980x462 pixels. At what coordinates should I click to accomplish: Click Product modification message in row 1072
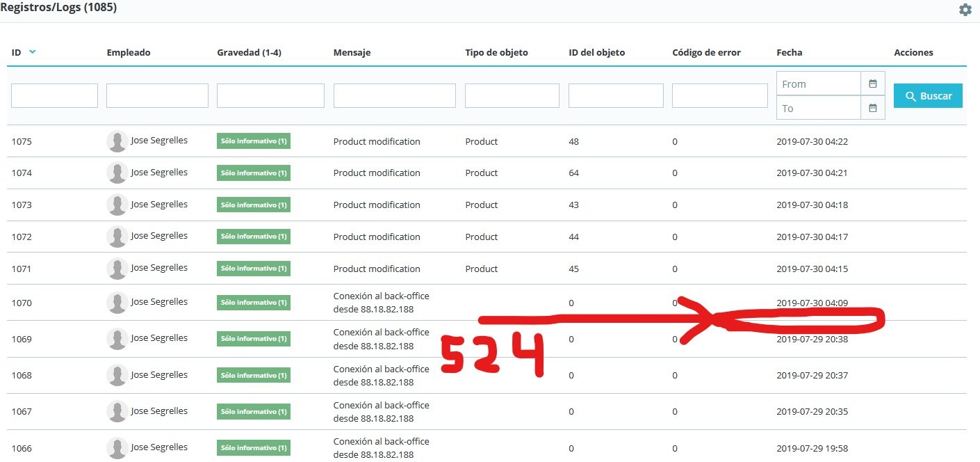377,237
